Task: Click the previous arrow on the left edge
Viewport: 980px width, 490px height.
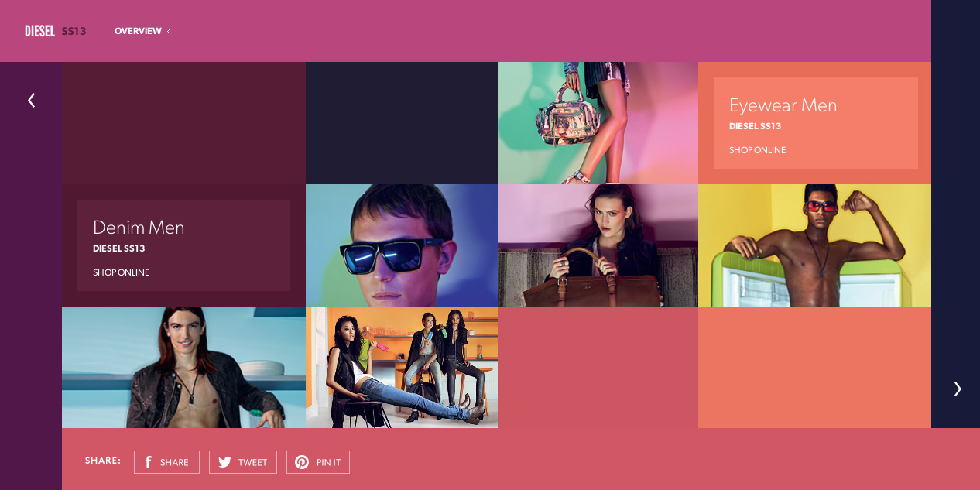Action: point(31,100)
